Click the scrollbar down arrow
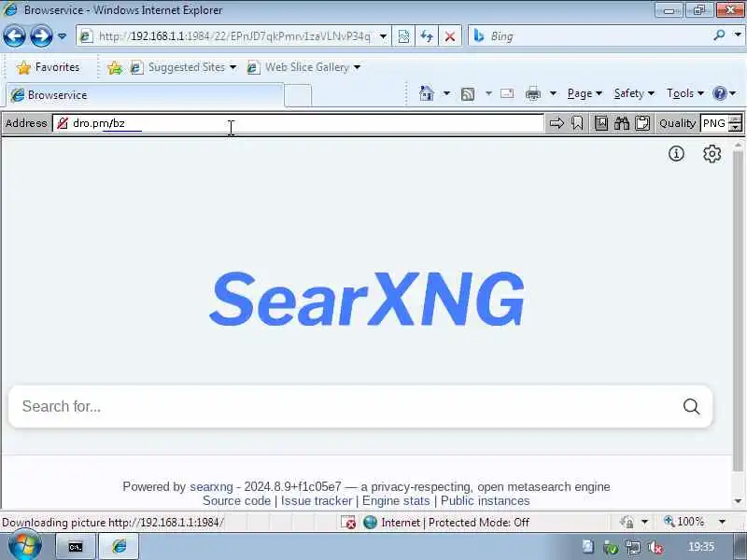Viewport: 747px width, 560px height. 738,500
